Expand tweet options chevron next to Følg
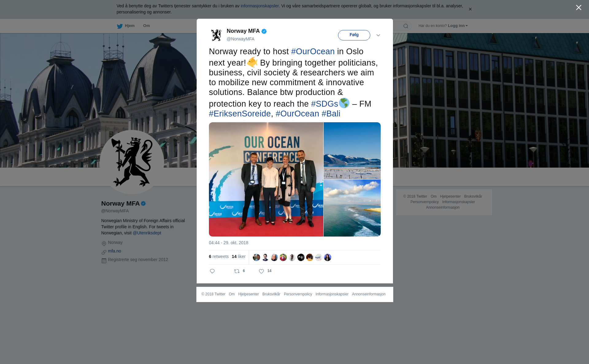This screenshot has width=589, height=364. click(x=378, y=35)
